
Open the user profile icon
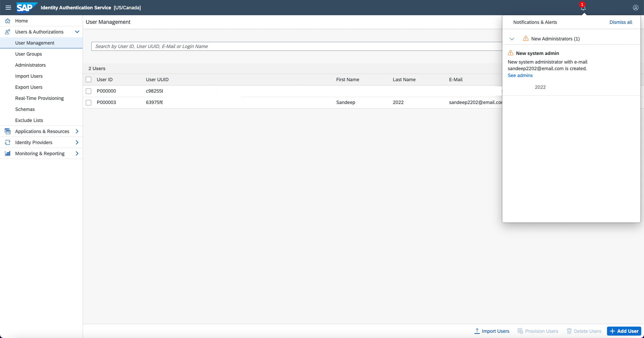tap(635, 8)
